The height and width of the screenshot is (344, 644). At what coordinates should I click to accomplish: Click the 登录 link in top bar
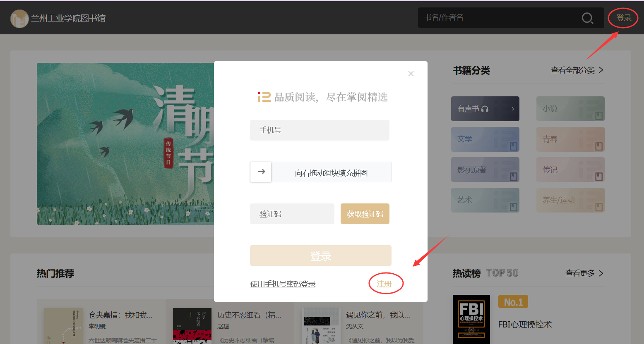pos(623,18)
